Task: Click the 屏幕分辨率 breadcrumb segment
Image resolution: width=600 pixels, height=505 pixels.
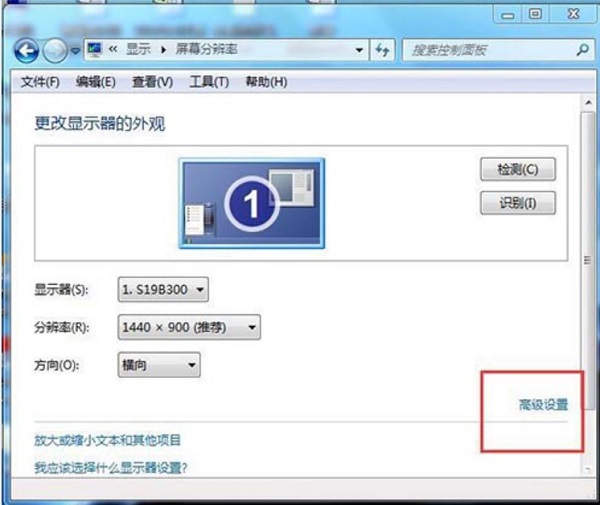Action: 207,49
